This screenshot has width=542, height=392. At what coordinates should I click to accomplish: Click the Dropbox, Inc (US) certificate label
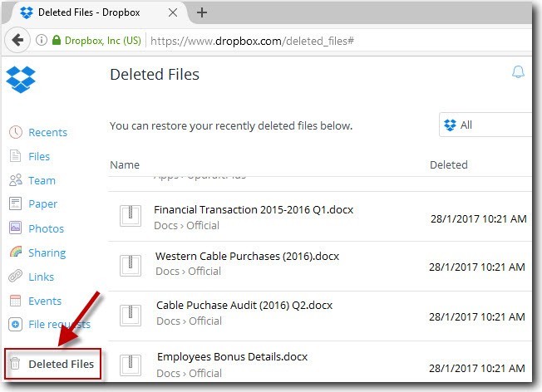102,41
